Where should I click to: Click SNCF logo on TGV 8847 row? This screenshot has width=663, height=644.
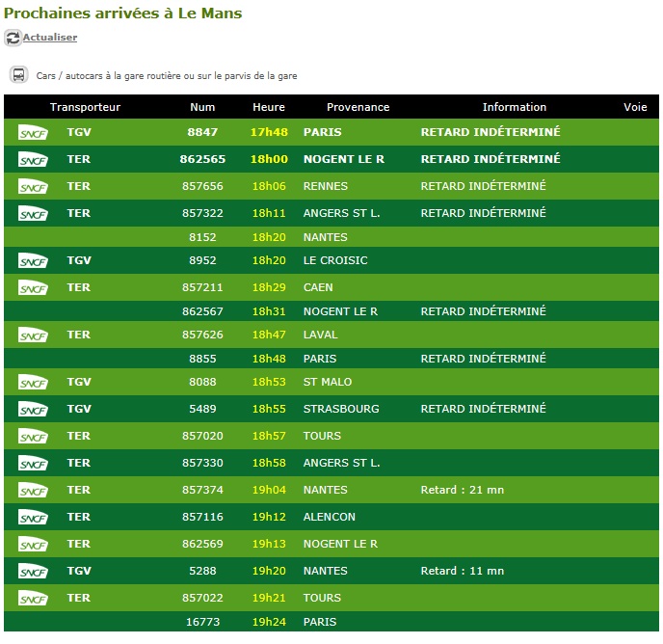pyautogui.click(x=33, y=133)
